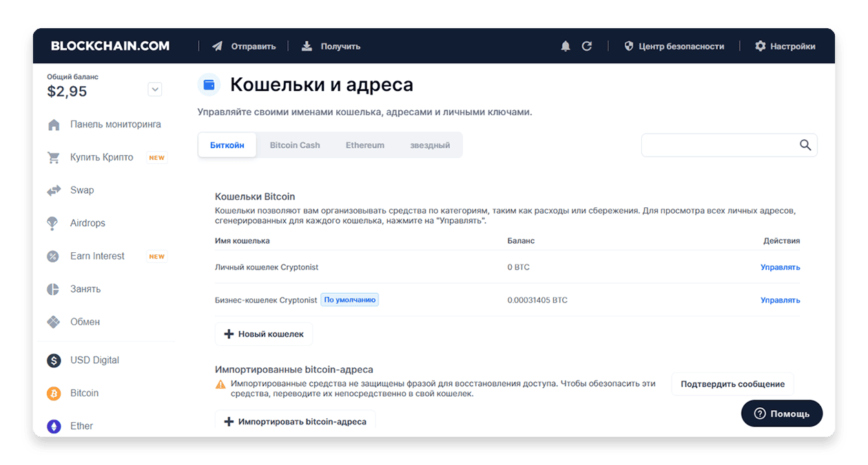Switch to the Bitcoin Cash tab
The image size is (868, 465).
[295, 145]
